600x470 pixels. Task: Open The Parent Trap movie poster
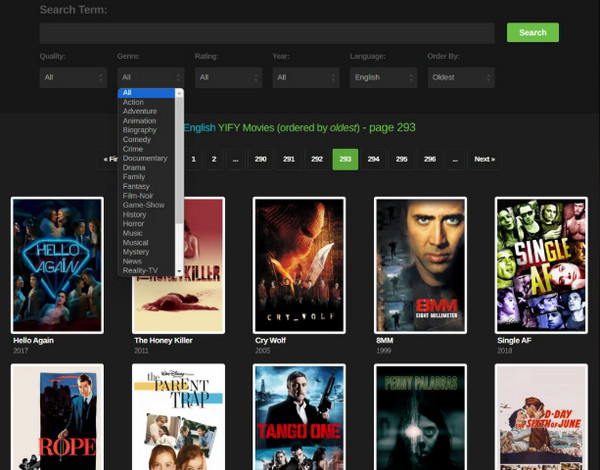click(x=178, y=417)
